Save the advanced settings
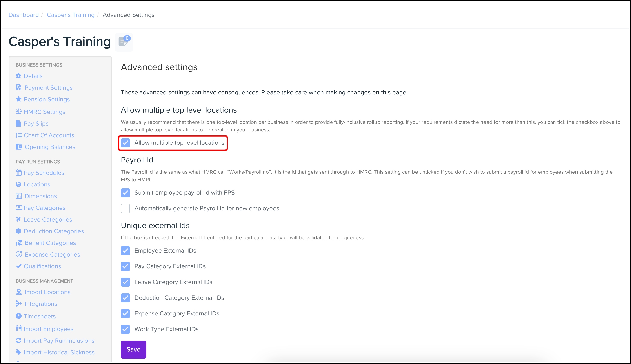631x364 pixels. (x=133, y=349)
